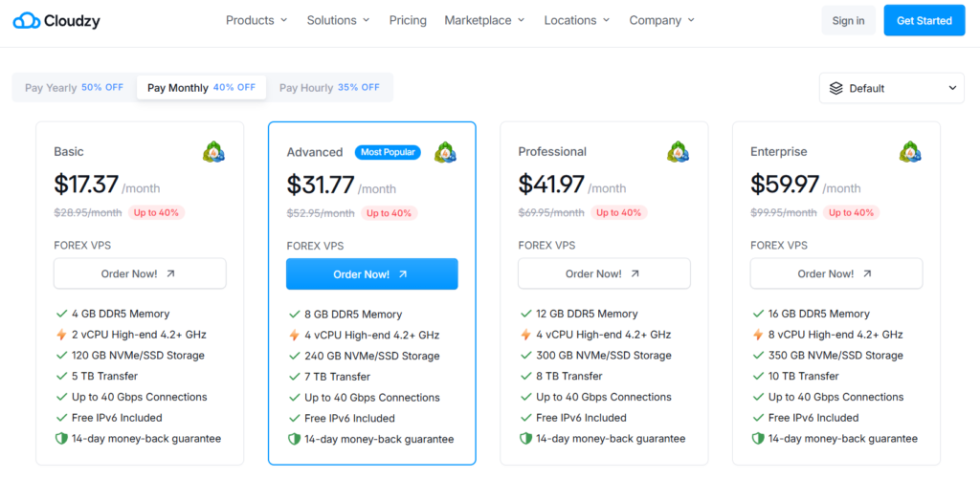980x479 pixels.
Task: Switch billing to Pay Hourly
Action: coord(329,88)
